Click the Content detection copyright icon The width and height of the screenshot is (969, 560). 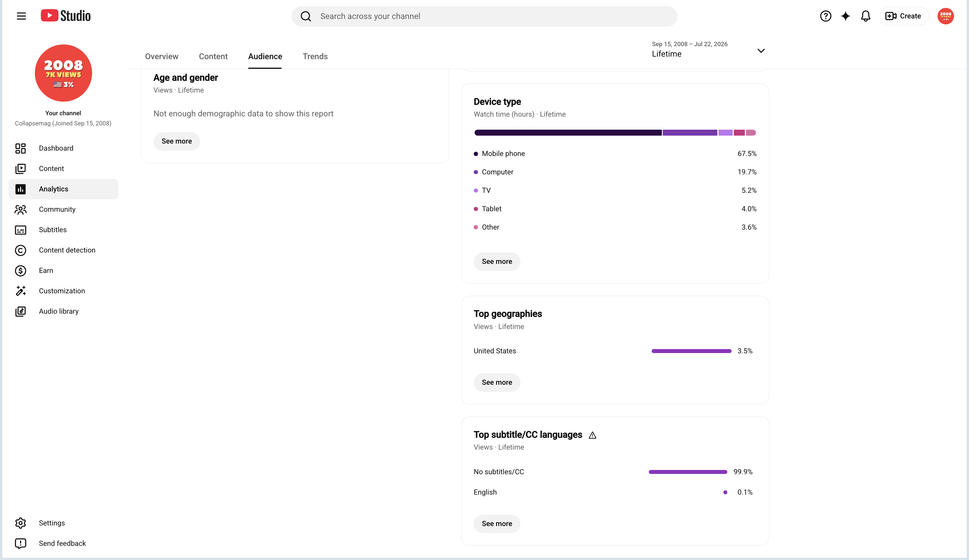[x=20, y=250]
